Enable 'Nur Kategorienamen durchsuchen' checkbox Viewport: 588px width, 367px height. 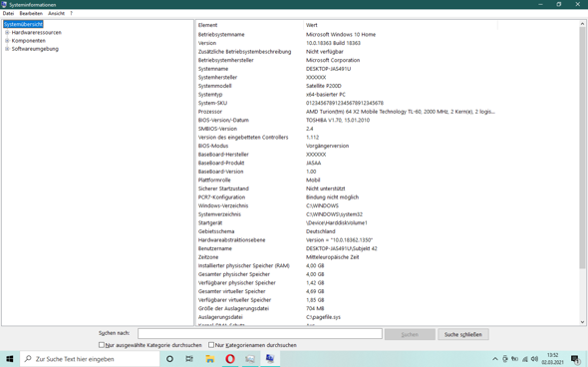pyautogui.click(x=211, y=344)
